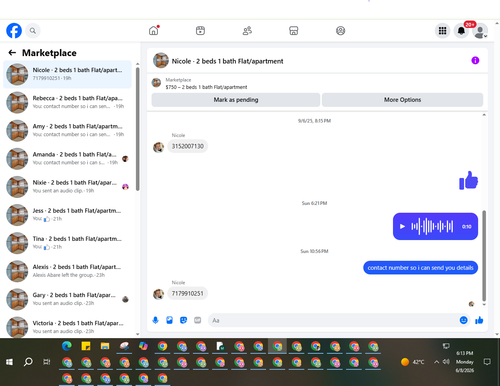500x386 pixels.
Task: Click Nicole's message 3152007130
Action: pyautogui.click(x=188, y=146)
